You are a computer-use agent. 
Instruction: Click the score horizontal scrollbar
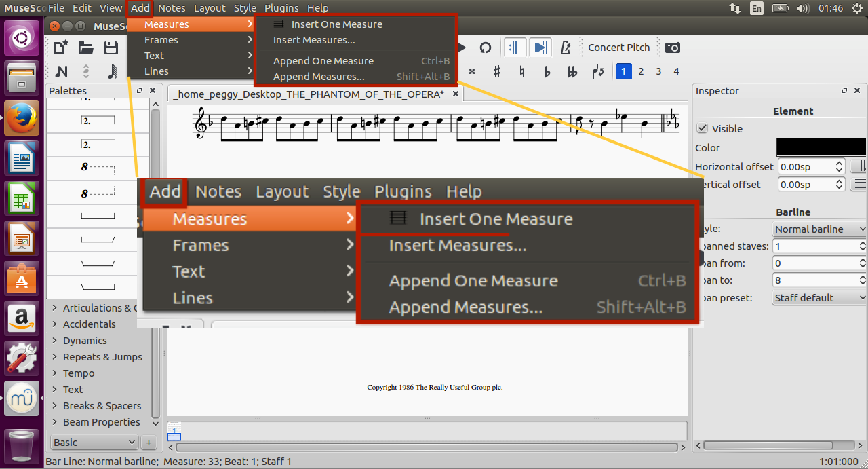click(x=428, y=447)
